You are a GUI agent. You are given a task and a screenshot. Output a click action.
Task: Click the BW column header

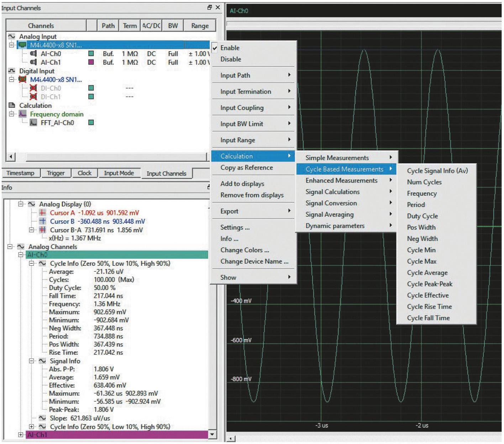point(173,26)
